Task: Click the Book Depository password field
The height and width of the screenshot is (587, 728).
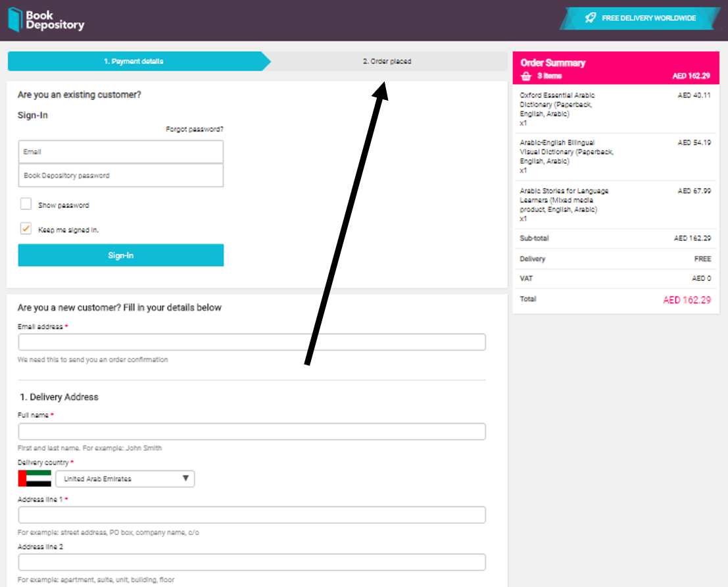Action: pos(120,175)
